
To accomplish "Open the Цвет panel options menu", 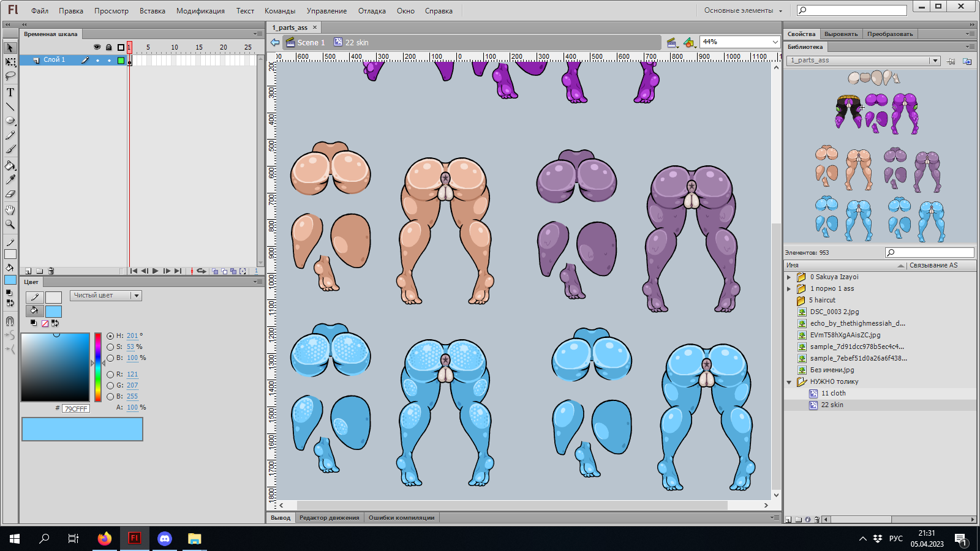I will pyautogui.click(x=258, y=282).
